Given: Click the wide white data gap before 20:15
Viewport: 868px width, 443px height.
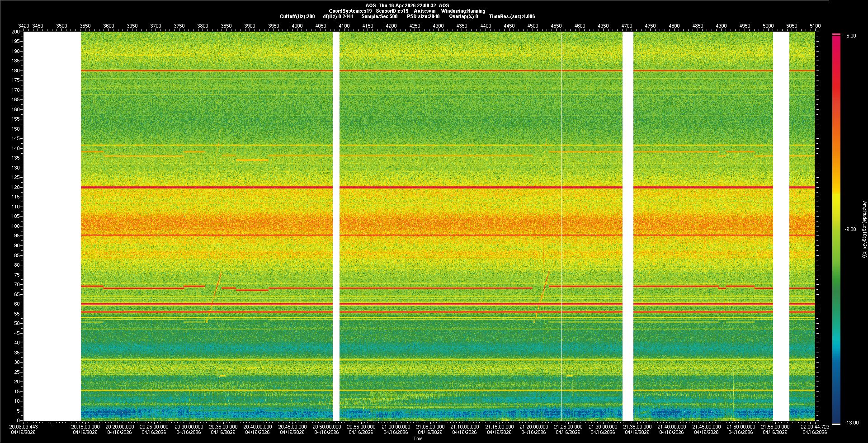Looking at the screenshot, I should (52, 226).
